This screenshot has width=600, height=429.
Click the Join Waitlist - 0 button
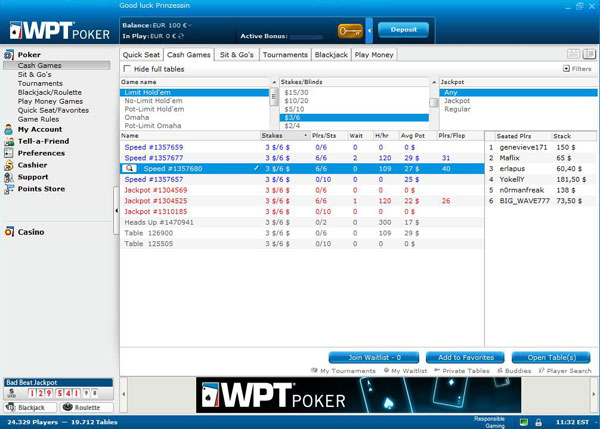click(374, 357)
